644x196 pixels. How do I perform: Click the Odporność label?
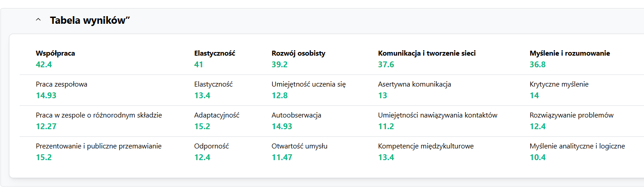pyautogui.click(x=211, y=146)
